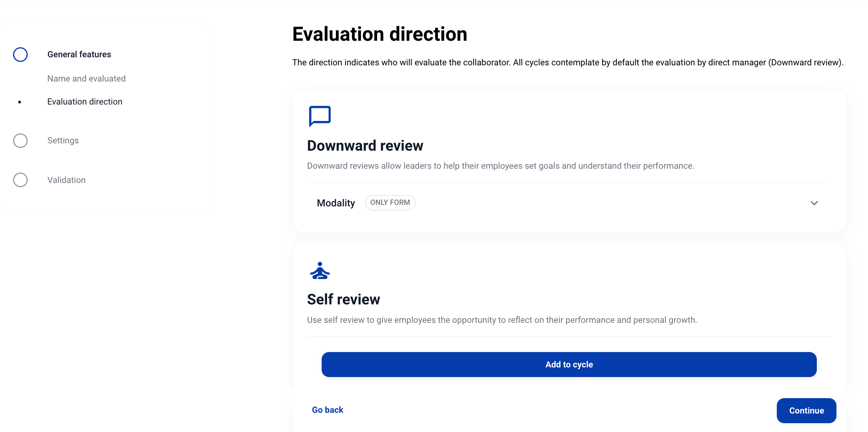Jump to the Validation step label
Screen dimensions: 868x432
tap(66, 180)
